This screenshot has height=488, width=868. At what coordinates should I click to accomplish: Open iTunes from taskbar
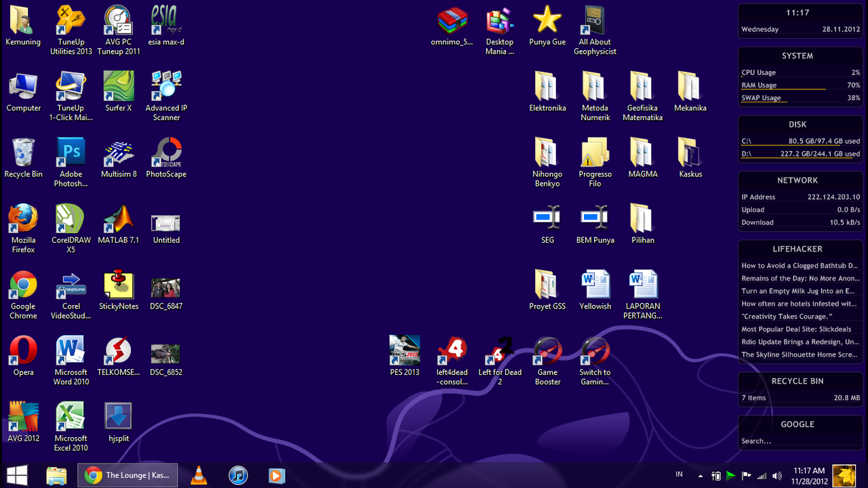tap(237, 475)
